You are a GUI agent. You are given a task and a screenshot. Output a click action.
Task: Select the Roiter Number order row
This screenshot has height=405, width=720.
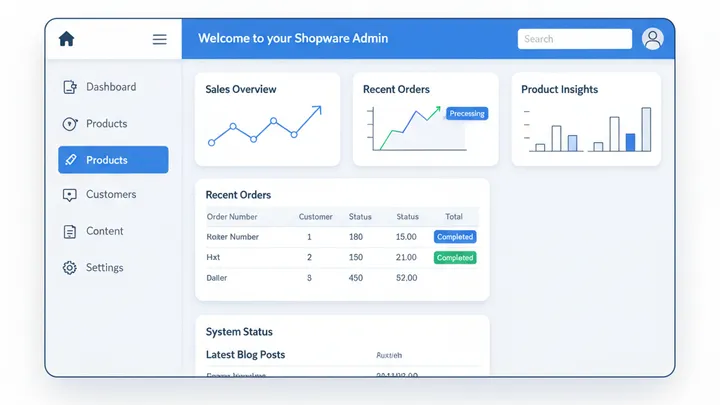(x=342, y=237)
